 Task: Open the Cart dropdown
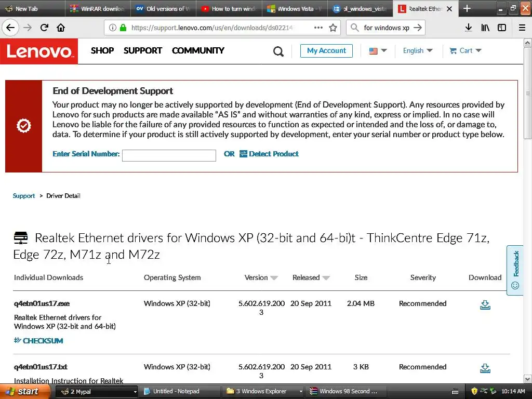point(465,50)
